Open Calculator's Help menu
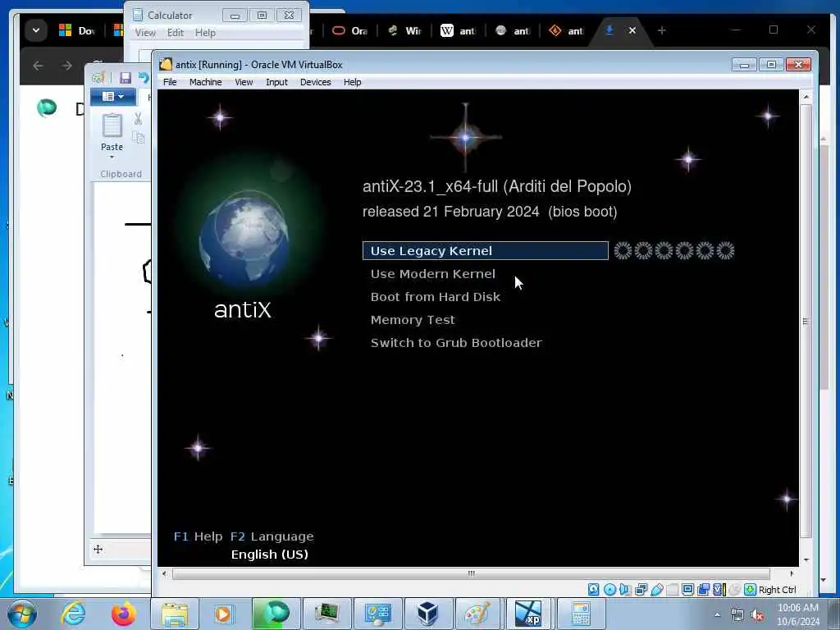 [x=205, y=33]
